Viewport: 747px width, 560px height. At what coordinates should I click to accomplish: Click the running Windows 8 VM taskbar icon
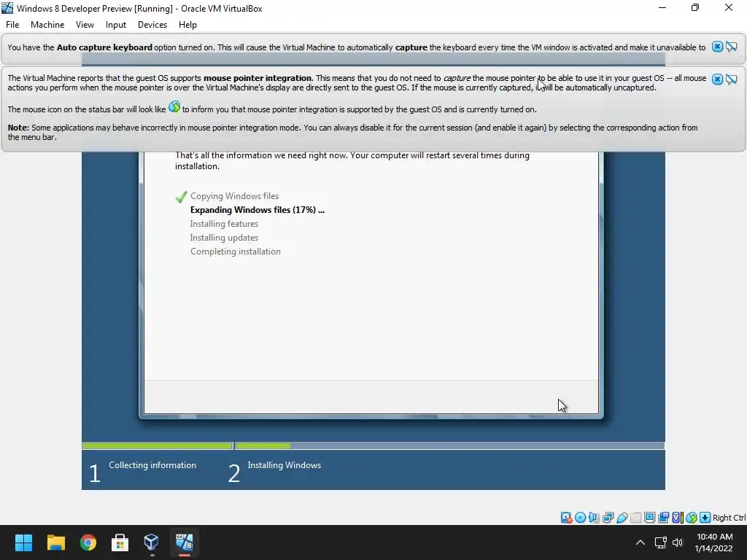[x=185, y=542]
